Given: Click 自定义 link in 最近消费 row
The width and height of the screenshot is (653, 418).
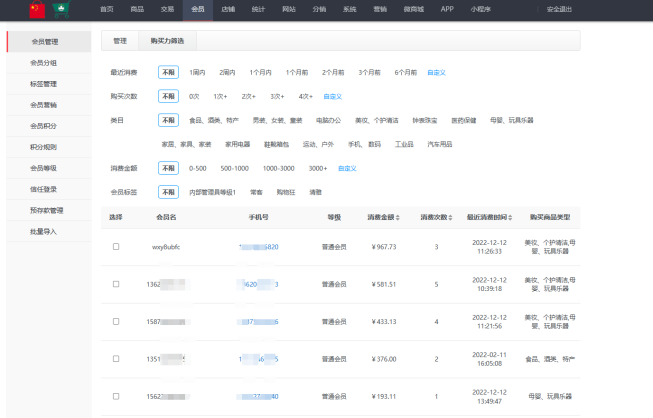Looking at the screenshot, I should pos(436,72).
